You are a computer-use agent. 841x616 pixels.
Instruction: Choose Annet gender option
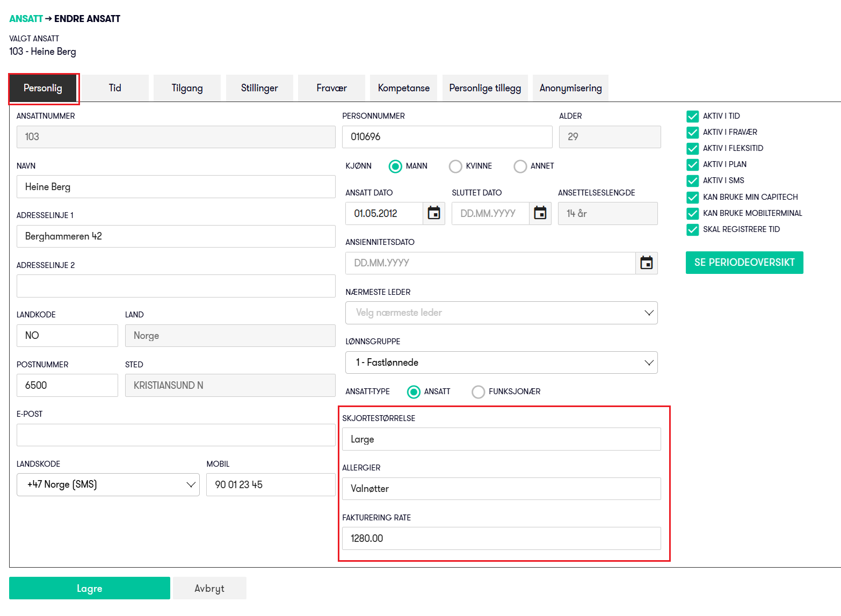[x=520, y=166]
